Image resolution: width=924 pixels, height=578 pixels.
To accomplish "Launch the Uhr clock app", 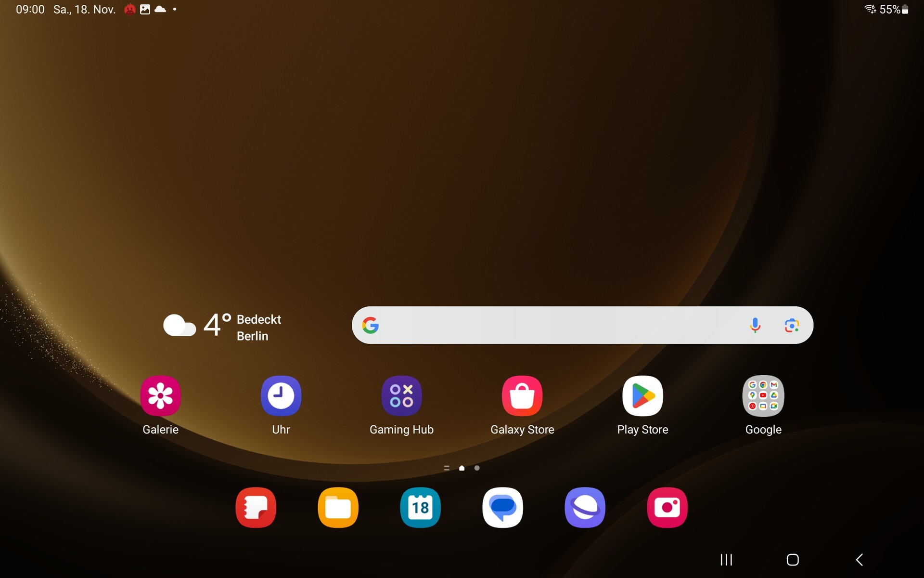I will coord(281,396).
